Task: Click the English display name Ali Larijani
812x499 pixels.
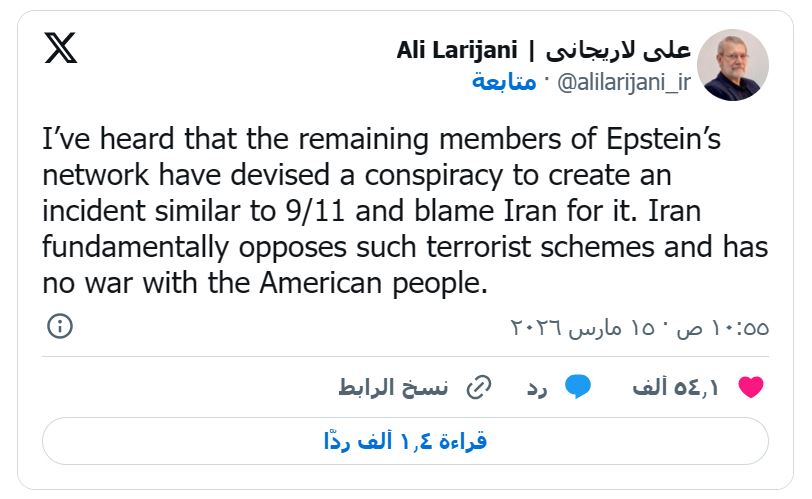Action: click(458, 50)
